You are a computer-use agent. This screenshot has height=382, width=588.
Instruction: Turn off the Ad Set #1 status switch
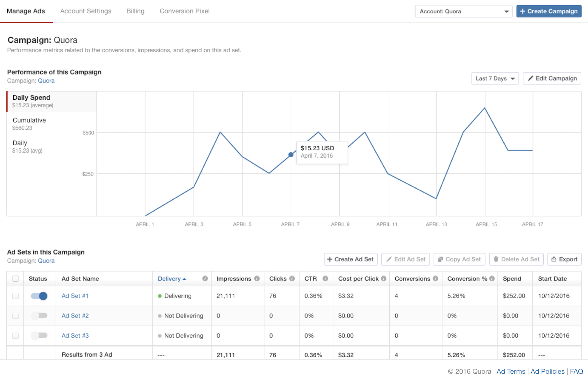39,296
